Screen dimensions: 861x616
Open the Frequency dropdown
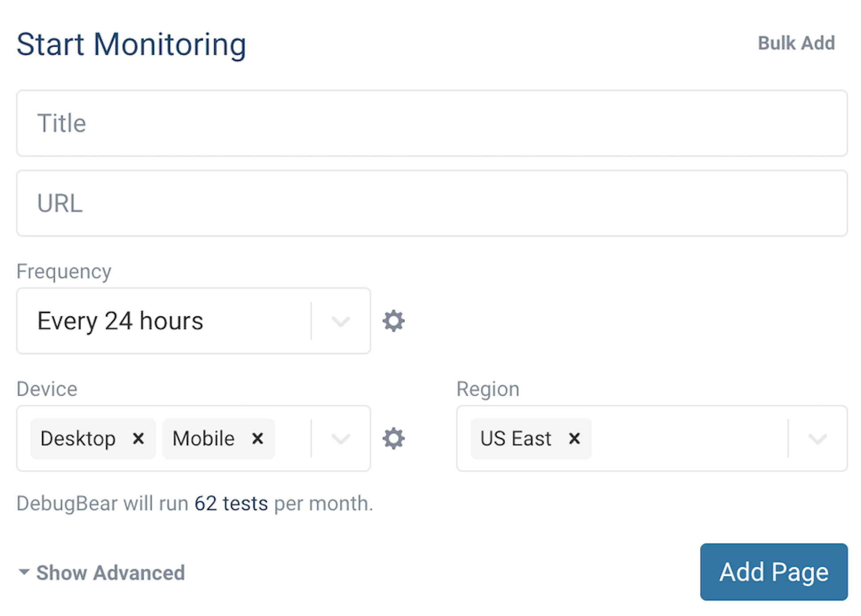(x=340, y=320)
